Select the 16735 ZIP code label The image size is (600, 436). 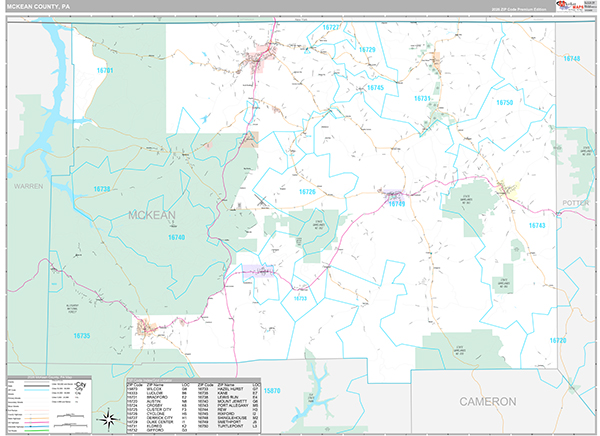82,336
